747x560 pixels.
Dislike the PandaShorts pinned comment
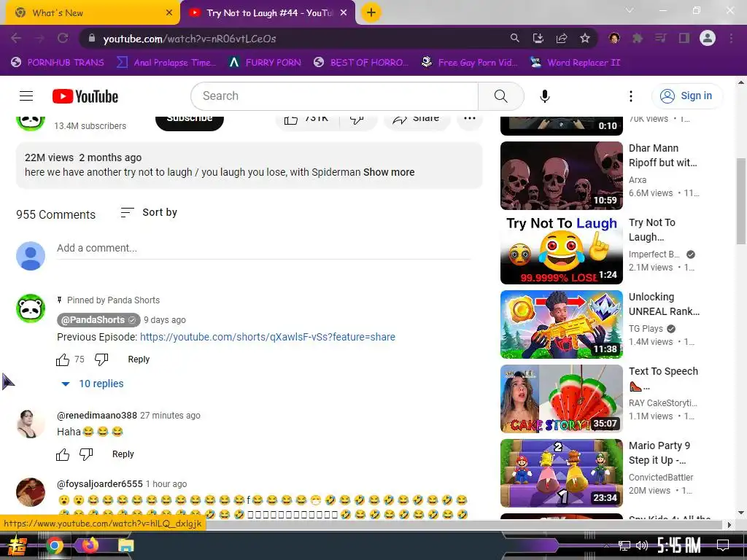[x=101, y=359]
